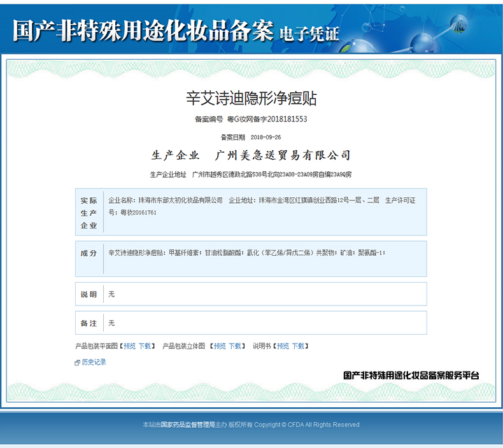The image size is (503, 448).
Task: Preview the 产品包装立体图 image
Action: pyautogui.click(x=220, y=346)
